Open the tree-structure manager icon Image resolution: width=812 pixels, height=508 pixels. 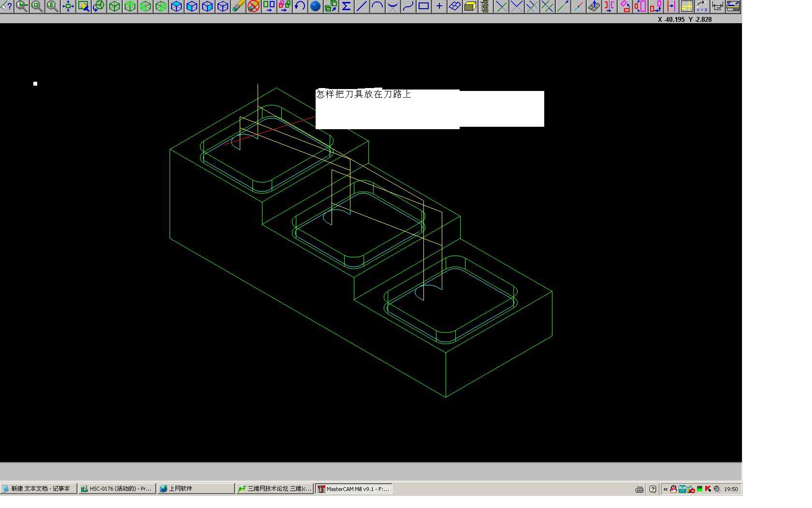(486, 6)
